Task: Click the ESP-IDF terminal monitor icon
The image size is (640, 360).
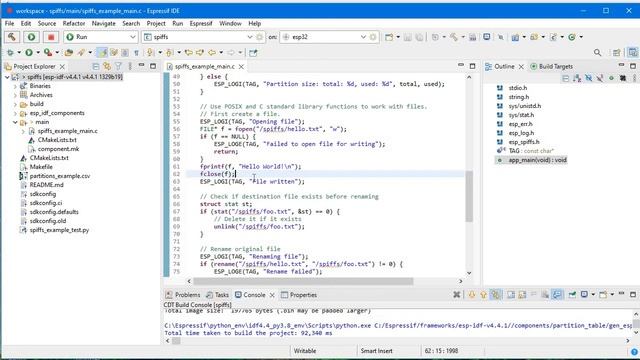Action: 487,37
